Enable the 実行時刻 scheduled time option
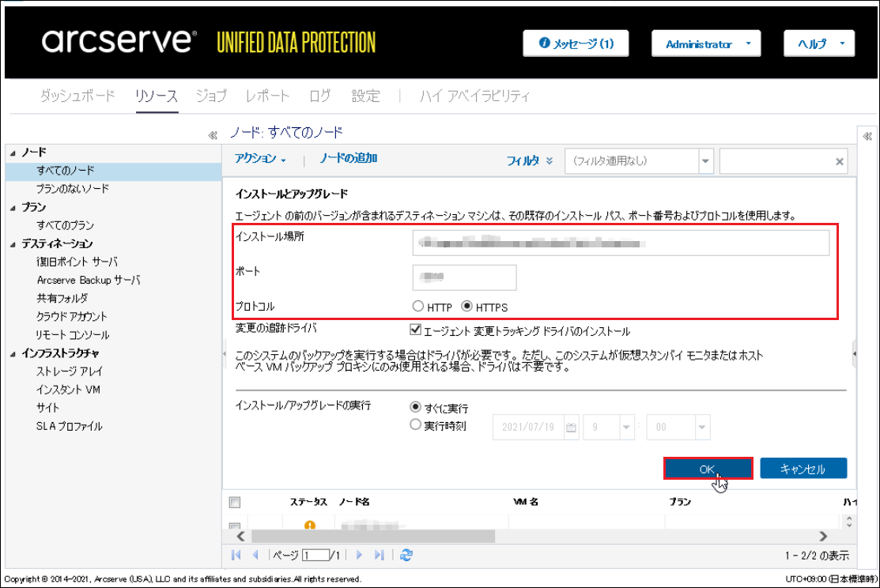 (416, 424)
